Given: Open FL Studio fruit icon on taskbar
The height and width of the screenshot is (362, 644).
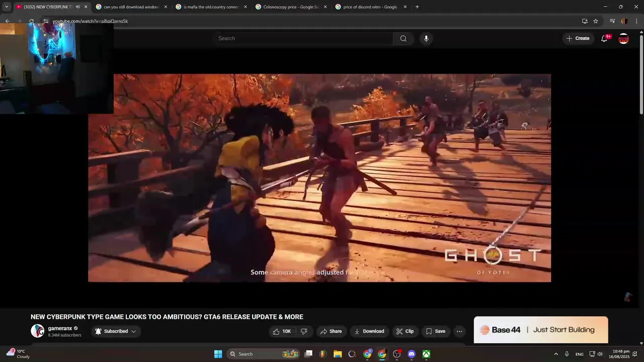Looking at the screenshot, I should click(x=324, y=354).
